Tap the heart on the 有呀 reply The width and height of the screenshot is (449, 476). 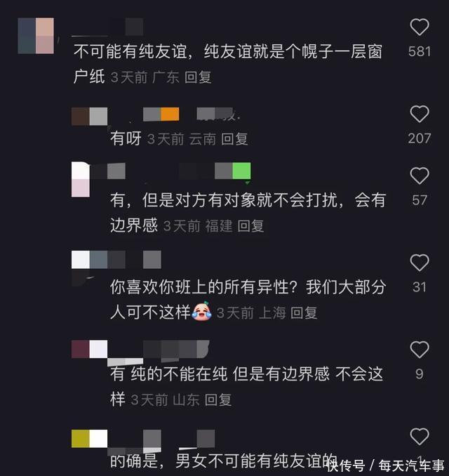(420, 114)
